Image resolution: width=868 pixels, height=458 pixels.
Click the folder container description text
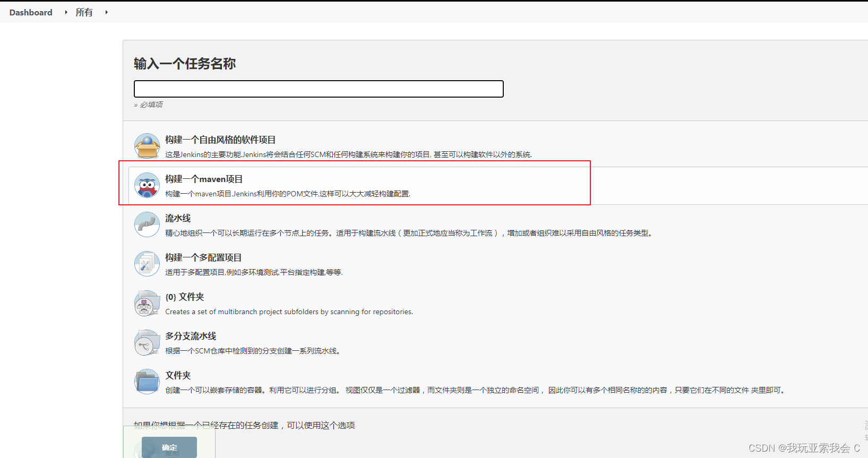pyautogui.click(x=476, y=390)
